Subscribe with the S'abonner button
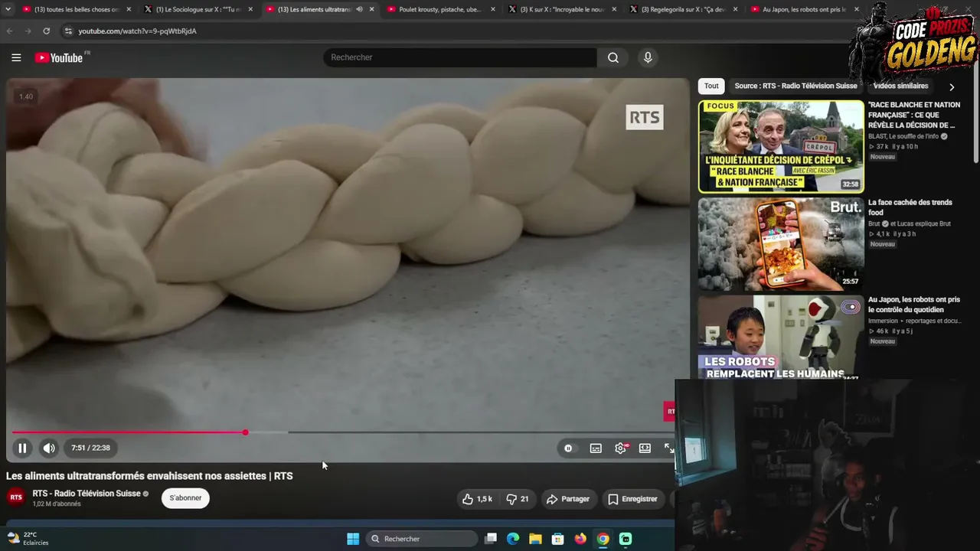The width and height of the screenshot is (980, 551). (185, 498)
